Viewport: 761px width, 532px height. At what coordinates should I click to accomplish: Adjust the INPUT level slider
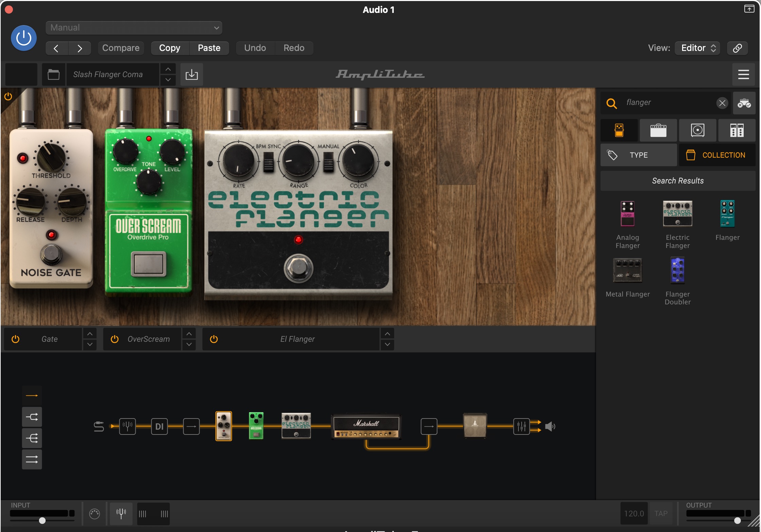42,520
